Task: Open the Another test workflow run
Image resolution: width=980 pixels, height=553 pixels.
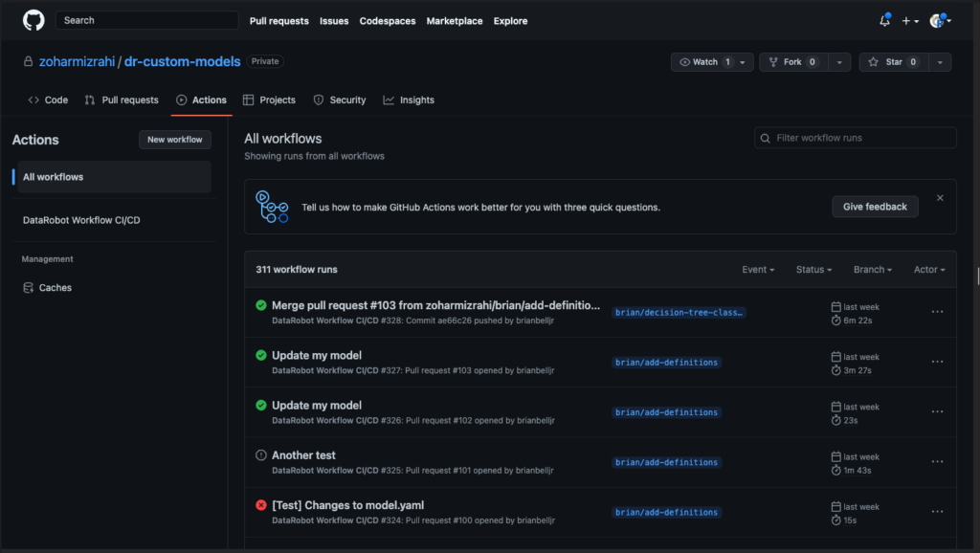Action: 303,455
